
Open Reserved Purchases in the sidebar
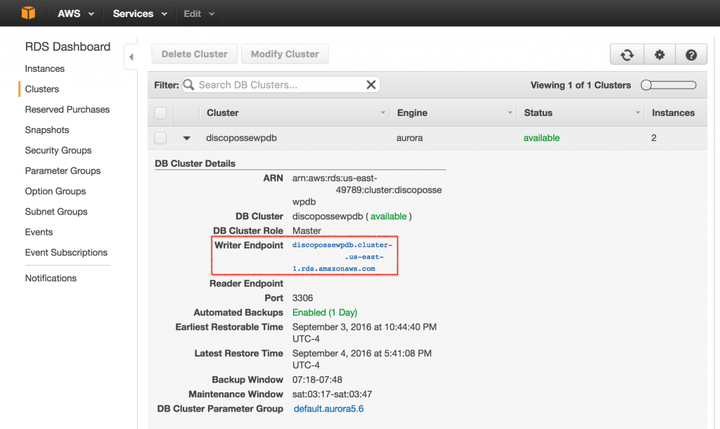67,109
